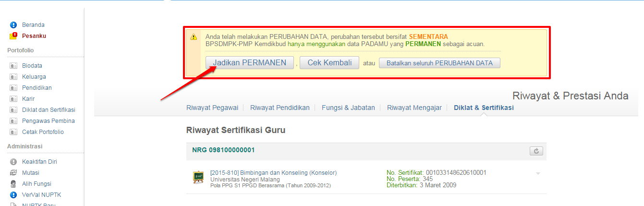The image size is (644, 206).
Task: Click the Pola PPG S1 PPGD Berasrama text
Action: coord(270,185)
